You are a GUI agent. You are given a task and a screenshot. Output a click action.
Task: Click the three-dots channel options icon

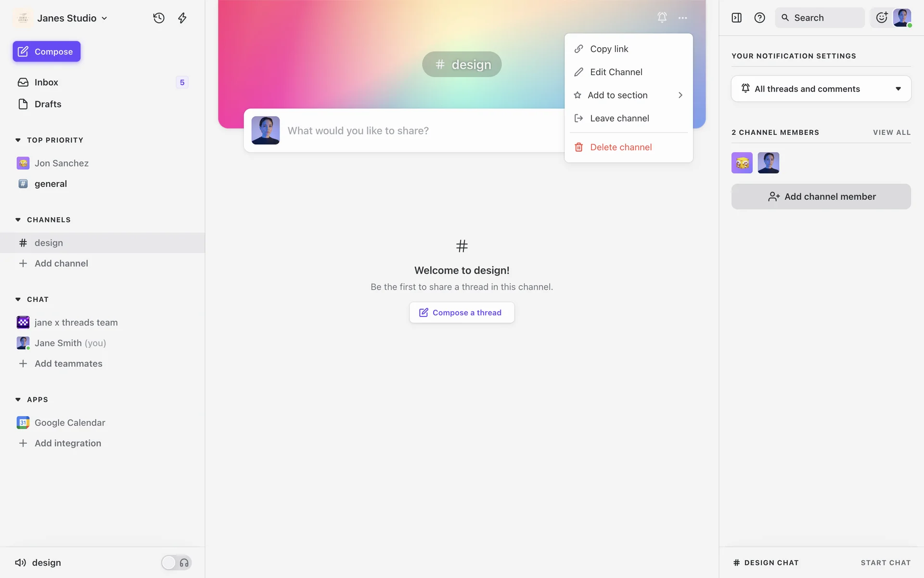(682, 18)
